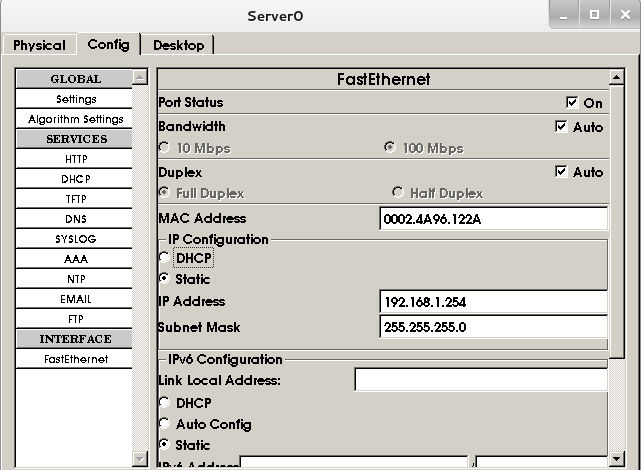The width and height of the screenshot is (641, 470).
Task: Open global Settings in sidebar
Action: (x=76, y=99)
